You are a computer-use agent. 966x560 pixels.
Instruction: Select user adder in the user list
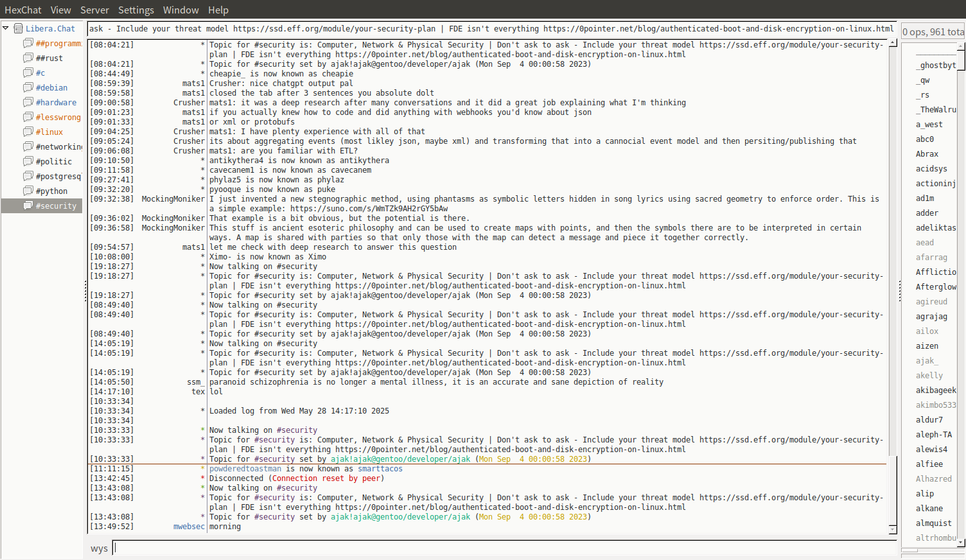(x=927, y=213)
